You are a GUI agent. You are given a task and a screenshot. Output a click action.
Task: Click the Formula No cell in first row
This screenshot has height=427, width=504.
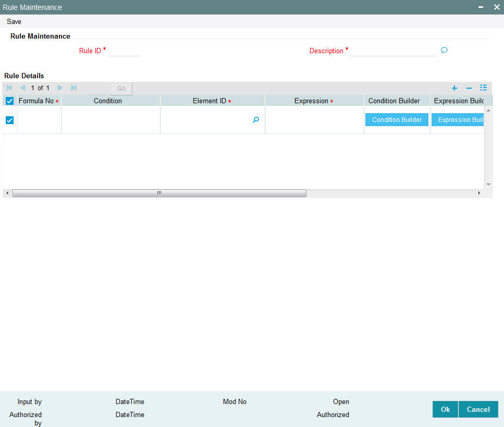click(x=39, y=119)
